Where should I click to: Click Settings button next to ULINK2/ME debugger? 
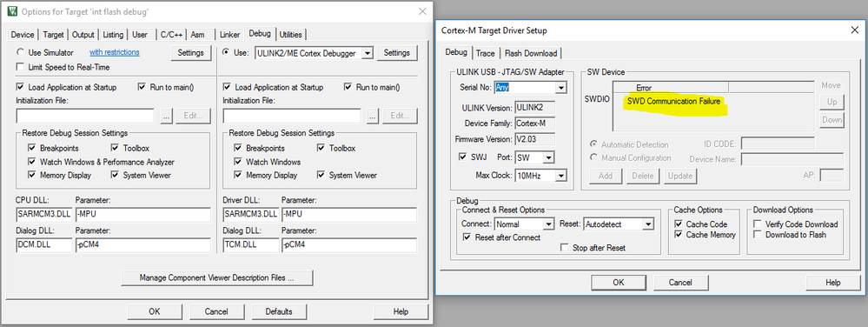pyautogui.click(x=397, y=53)
